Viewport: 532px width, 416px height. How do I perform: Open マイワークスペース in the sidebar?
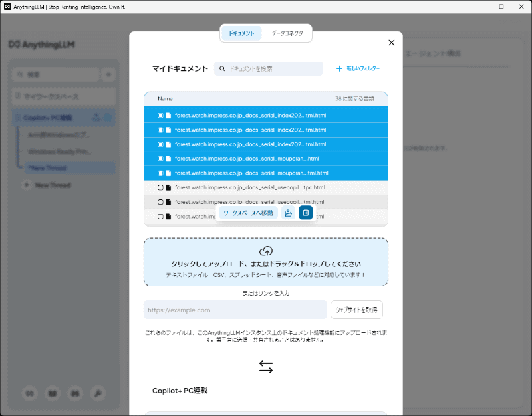(63, 96)
